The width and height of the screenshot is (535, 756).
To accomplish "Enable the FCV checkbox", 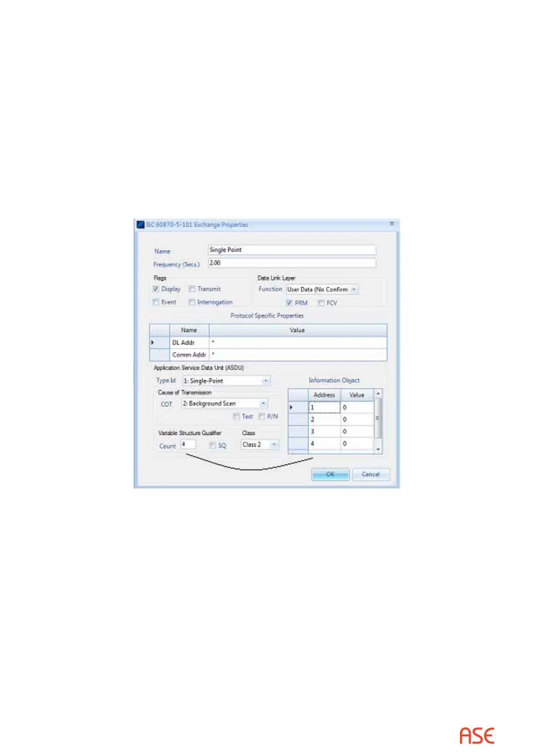I will (321, 303).
